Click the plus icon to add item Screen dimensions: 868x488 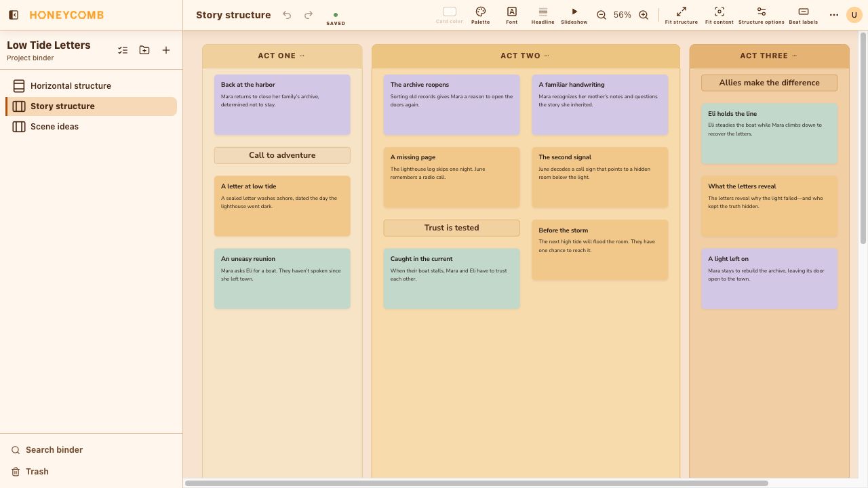pos(166,50)
